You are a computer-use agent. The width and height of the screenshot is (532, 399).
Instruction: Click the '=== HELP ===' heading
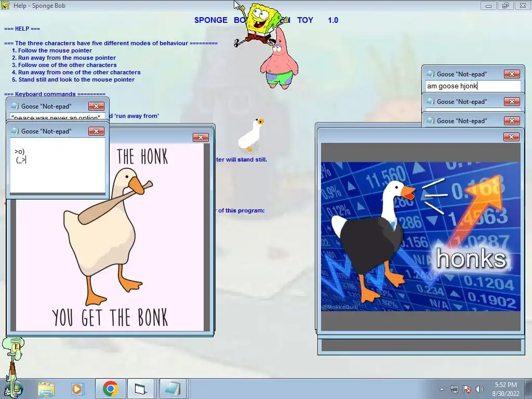click(22, 29)
